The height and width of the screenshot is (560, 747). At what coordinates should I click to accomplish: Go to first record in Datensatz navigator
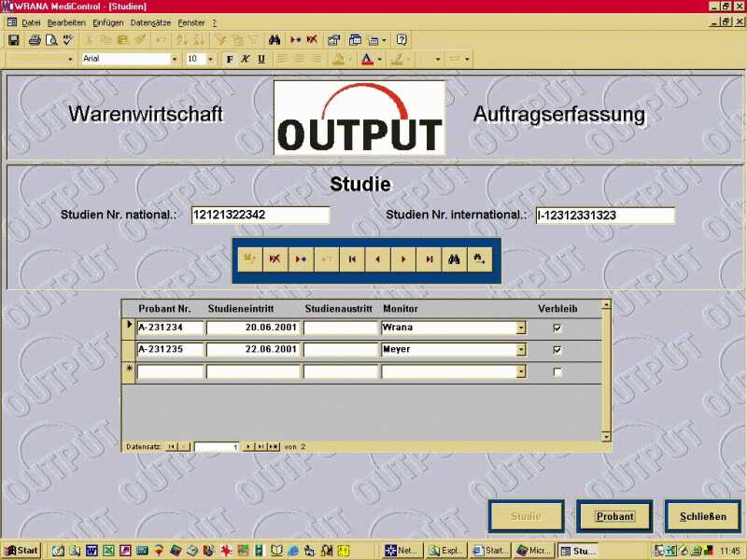point(171,447)
